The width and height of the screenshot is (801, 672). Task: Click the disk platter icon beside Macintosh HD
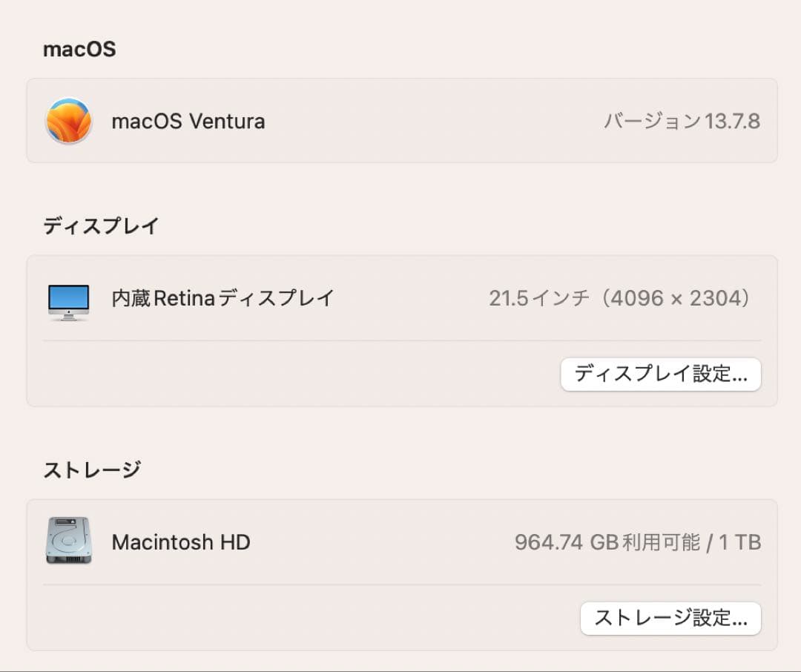coord(68,541)
